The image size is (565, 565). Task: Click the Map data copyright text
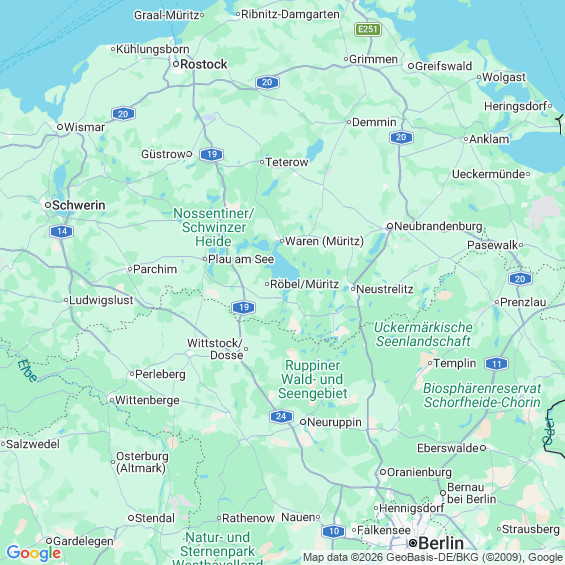click(433, 557)
